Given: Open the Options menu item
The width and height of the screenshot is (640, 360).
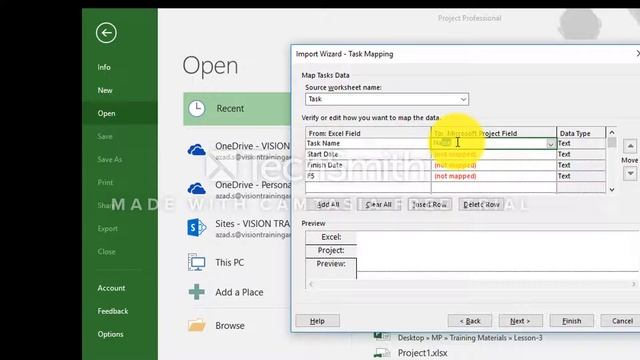Looking at the screenshot, I should (110, 334).
